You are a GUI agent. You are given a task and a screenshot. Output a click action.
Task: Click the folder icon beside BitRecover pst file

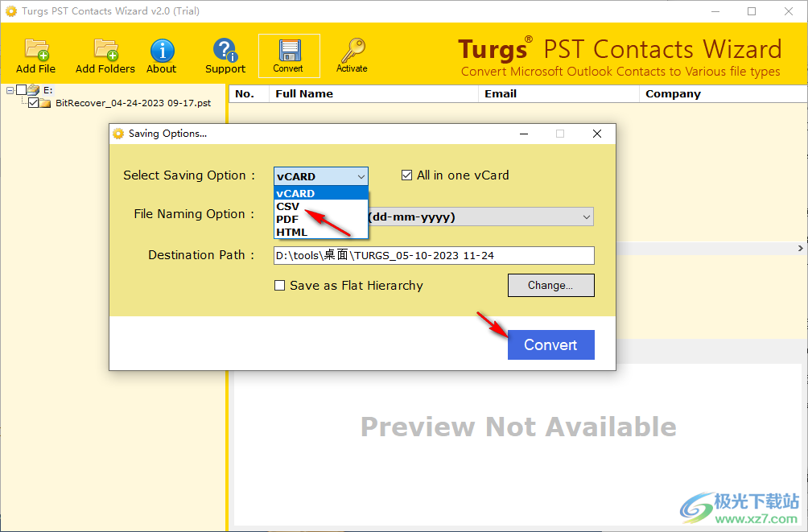tap(45, 103)
